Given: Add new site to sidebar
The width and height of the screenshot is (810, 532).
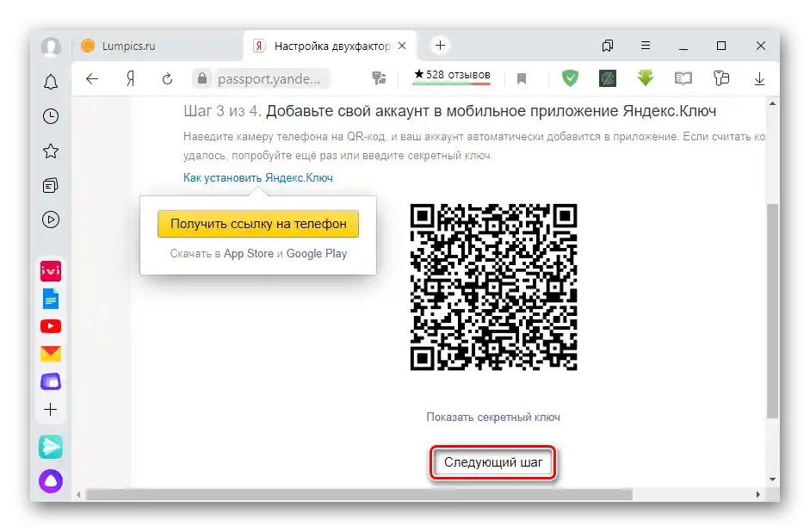Looking at the screenshot, I should click(x=51, y=410).
